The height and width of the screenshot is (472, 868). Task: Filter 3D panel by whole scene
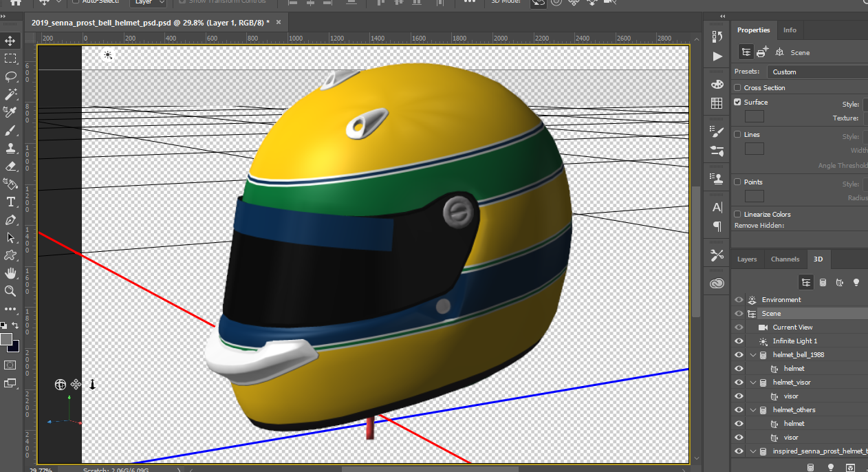pos(805,282)
